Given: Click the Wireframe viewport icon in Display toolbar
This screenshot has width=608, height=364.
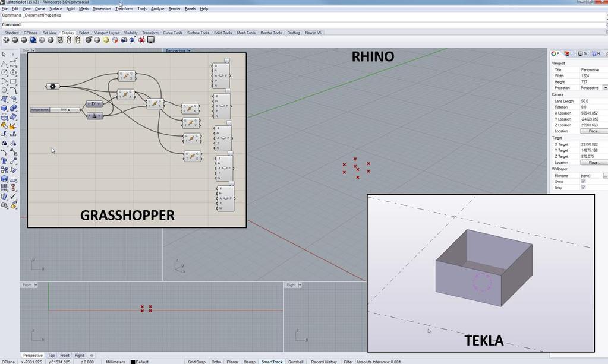Looking at the screenshot, I should pos(6,40).
